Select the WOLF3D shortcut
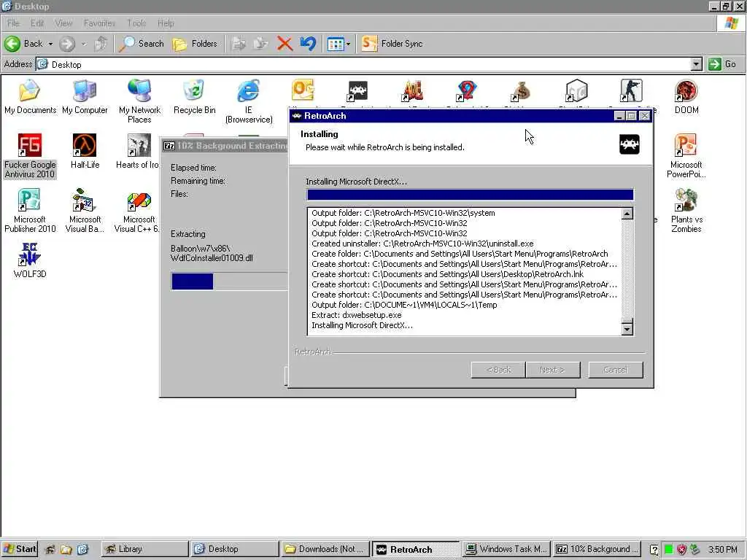This screenshot has height=560, width=747. click(29, 260)
